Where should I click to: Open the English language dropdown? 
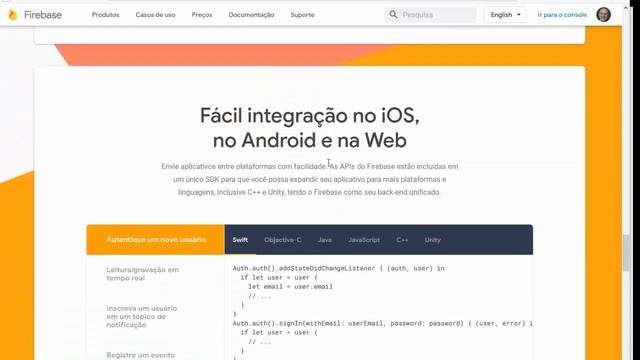pos(505,15)
